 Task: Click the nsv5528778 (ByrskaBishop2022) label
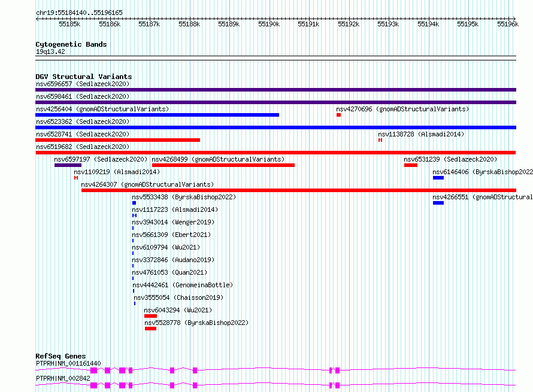pos(196,323)
